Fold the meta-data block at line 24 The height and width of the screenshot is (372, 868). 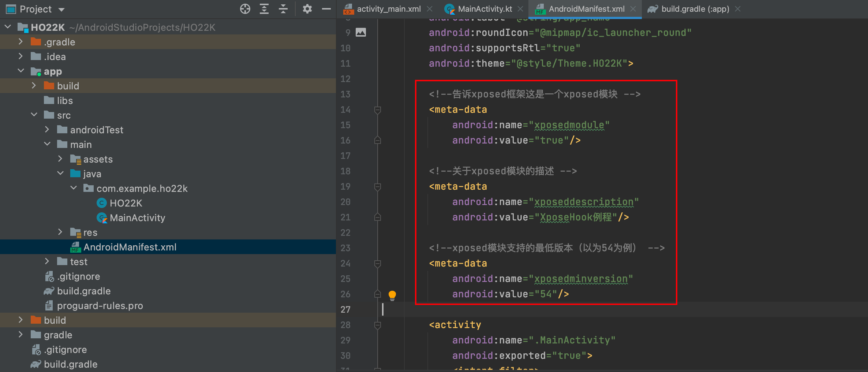(x=378, y=264)
